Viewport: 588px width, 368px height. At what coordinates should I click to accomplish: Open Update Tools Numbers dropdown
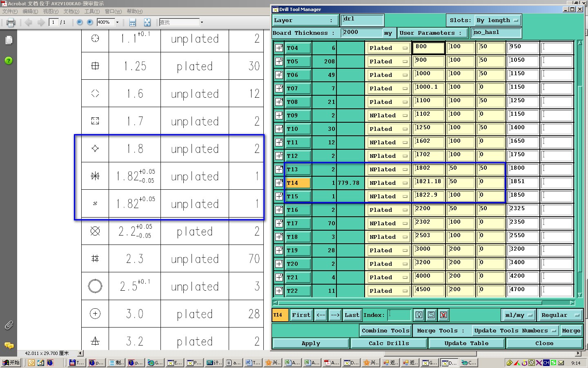pos(514,330)
